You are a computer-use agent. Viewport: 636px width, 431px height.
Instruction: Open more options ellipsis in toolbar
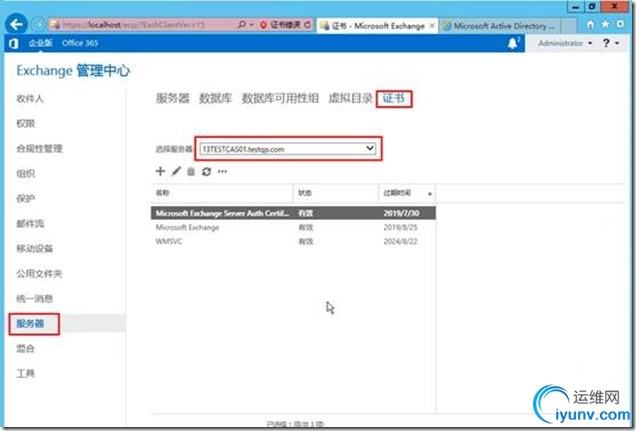tap(222, 171)
